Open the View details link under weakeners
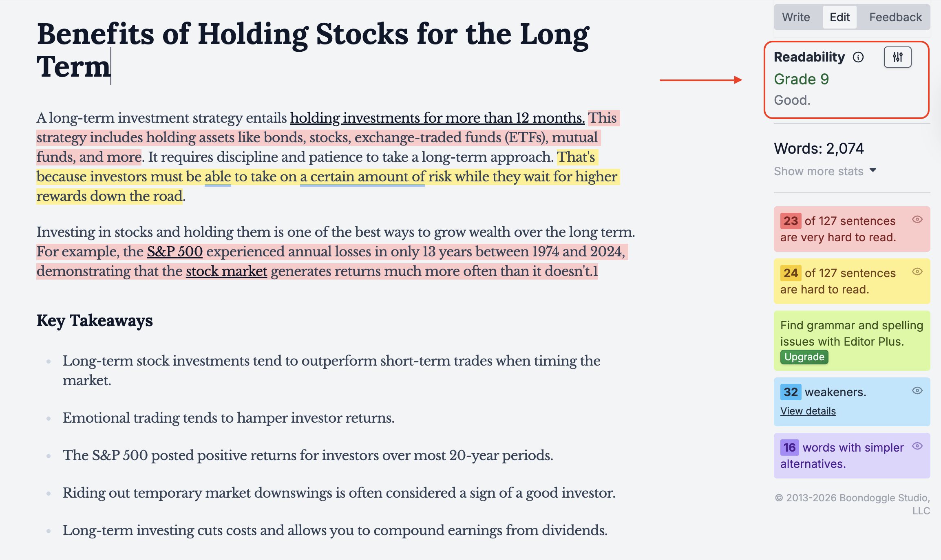The height and width of the screenshot is (560, 941). [x=808, y=411]
